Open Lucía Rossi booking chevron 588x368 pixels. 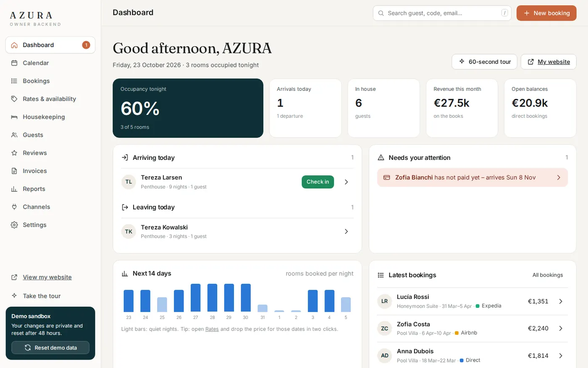coord(561,301)
